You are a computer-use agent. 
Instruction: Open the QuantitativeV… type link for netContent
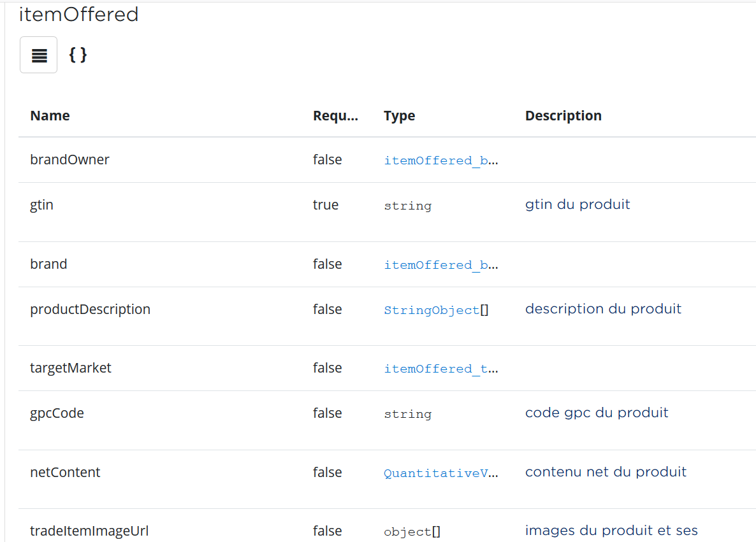[x=440, y=473]
